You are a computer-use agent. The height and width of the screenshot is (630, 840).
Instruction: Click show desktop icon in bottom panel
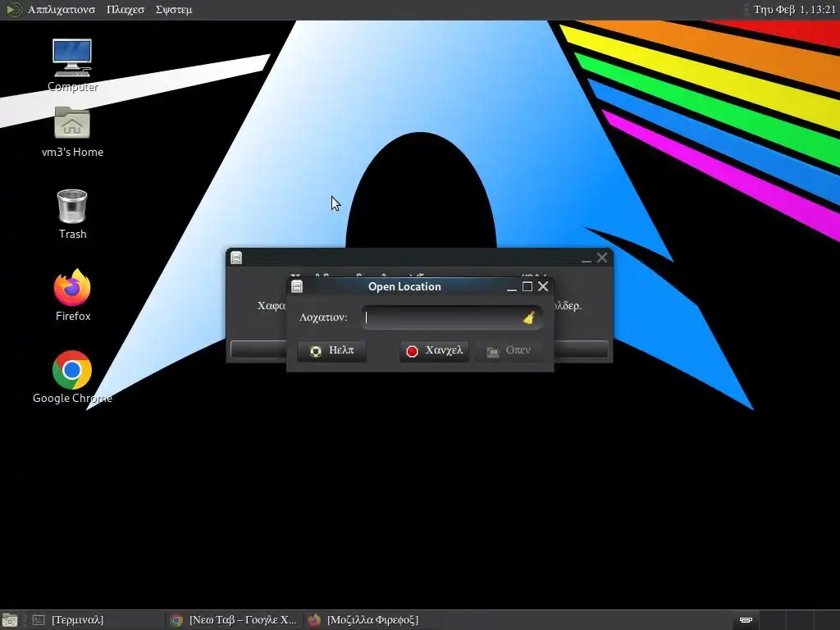pyautogui.click(x=10, y=620)
